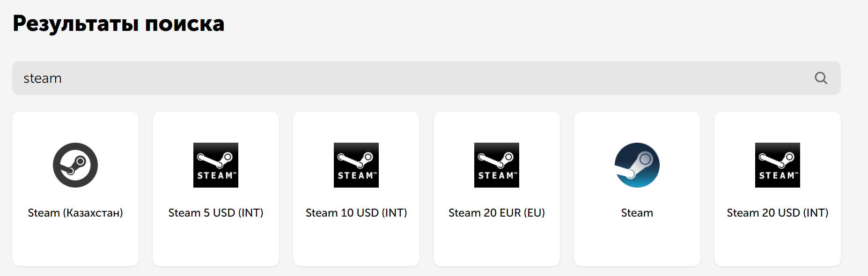Open the "Steam 20 USD (INT)" text link
868x276 pixels.
pyautogui.click(x=778, y=213)
